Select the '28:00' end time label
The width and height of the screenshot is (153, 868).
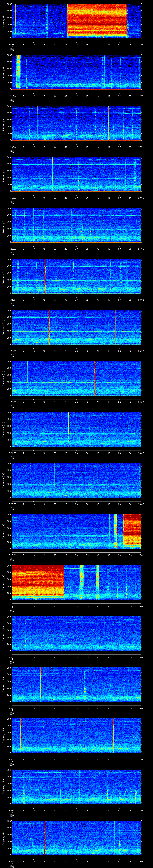141,606
